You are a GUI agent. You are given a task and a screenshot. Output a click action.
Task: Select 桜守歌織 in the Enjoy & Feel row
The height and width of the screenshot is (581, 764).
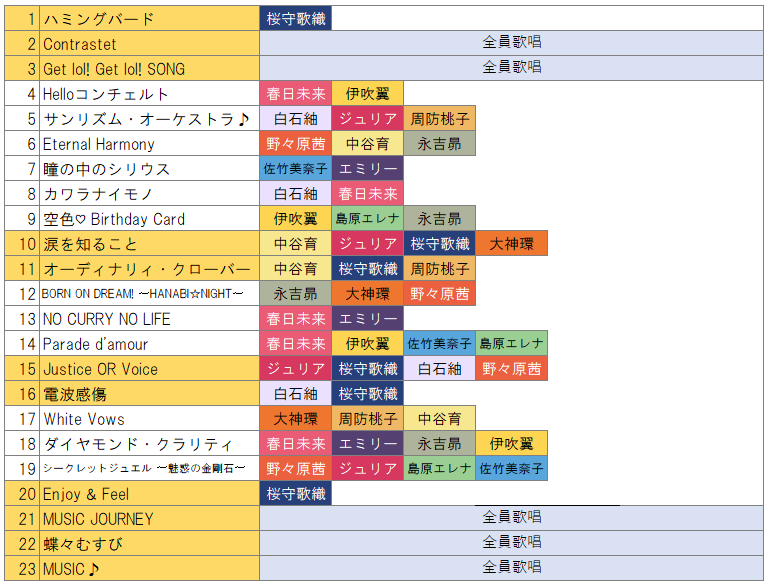point(295,494)
